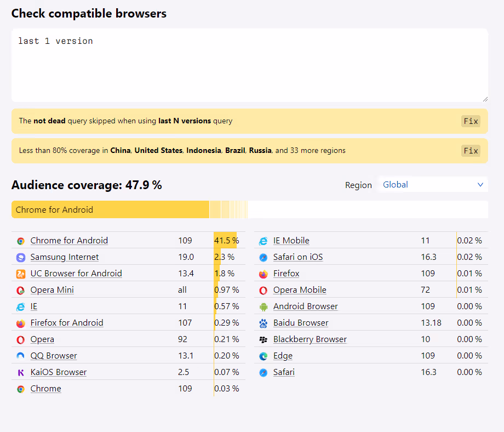Click the desktop Chrome icon with 0.03 %
This screenshot has width=504, height=432.
pos(21,389)
